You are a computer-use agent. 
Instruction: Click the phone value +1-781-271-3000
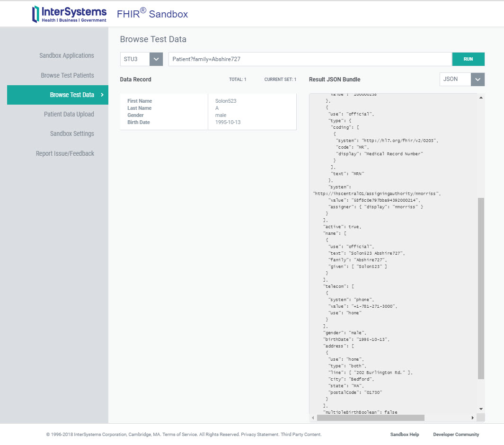click(x=374, y=306)
